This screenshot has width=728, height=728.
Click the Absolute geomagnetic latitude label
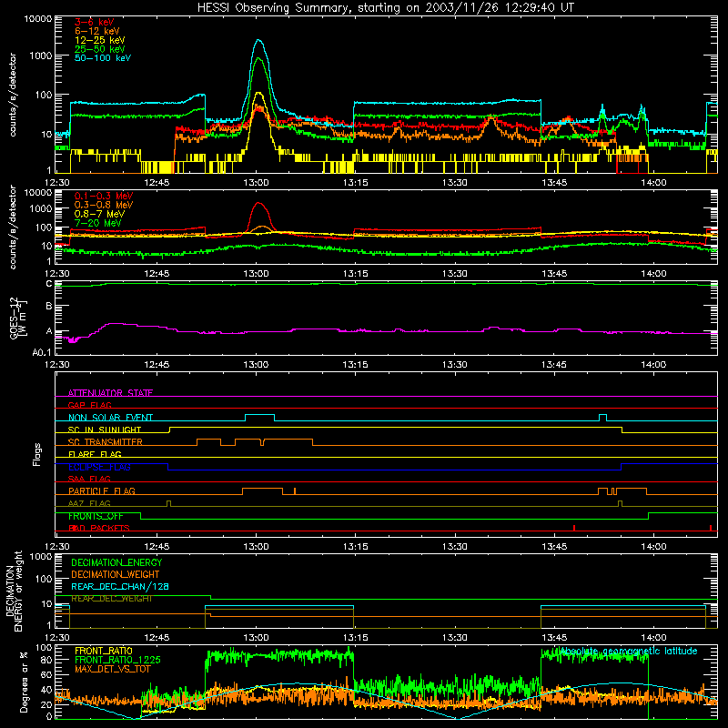pos(628,651)
